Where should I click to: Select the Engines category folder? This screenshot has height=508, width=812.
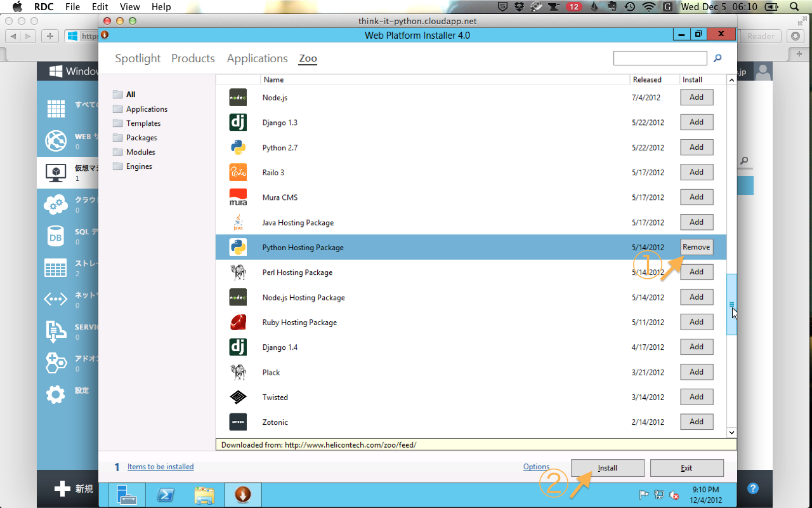(x=132, y=166)
